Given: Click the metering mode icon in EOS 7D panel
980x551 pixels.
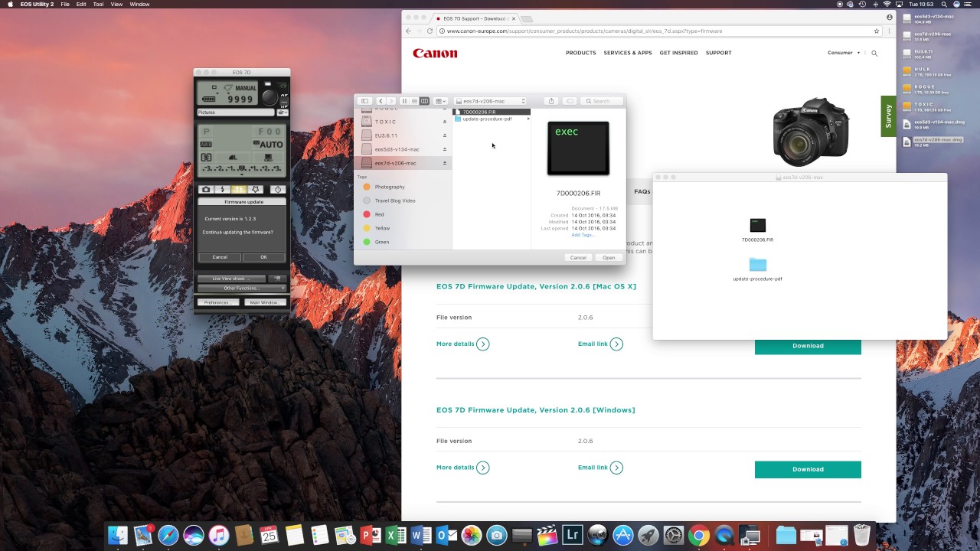Looking at the screenshot, I should (206, 157).
